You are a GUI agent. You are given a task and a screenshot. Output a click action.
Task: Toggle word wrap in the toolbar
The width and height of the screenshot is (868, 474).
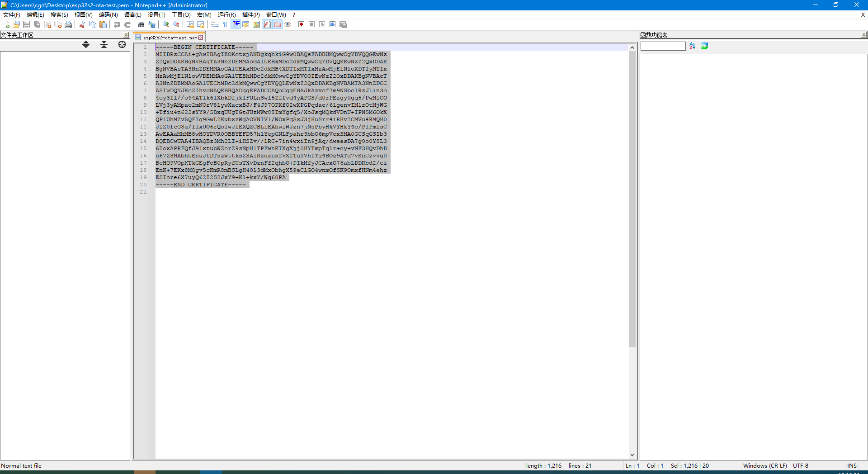(215, 24)
